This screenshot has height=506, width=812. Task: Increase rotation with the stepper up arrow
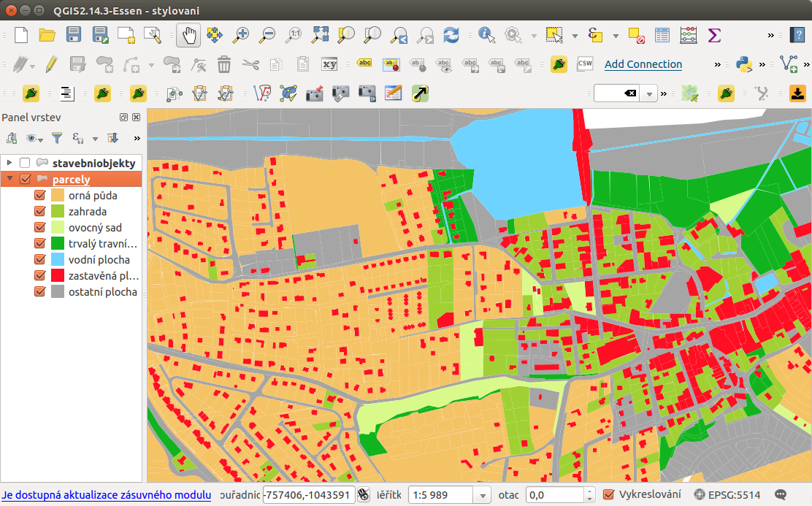(x=589, y=491)
